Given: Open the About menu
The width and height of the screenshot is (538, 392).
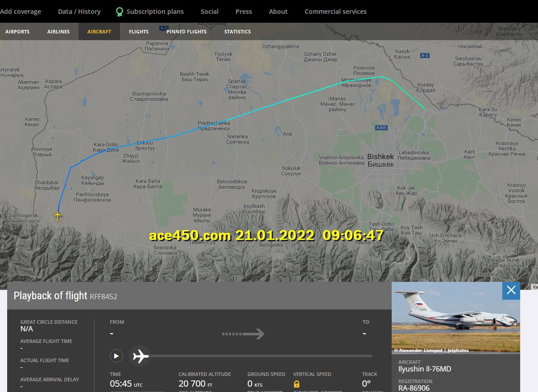Looking at the screenshot, I should (278, 12).
